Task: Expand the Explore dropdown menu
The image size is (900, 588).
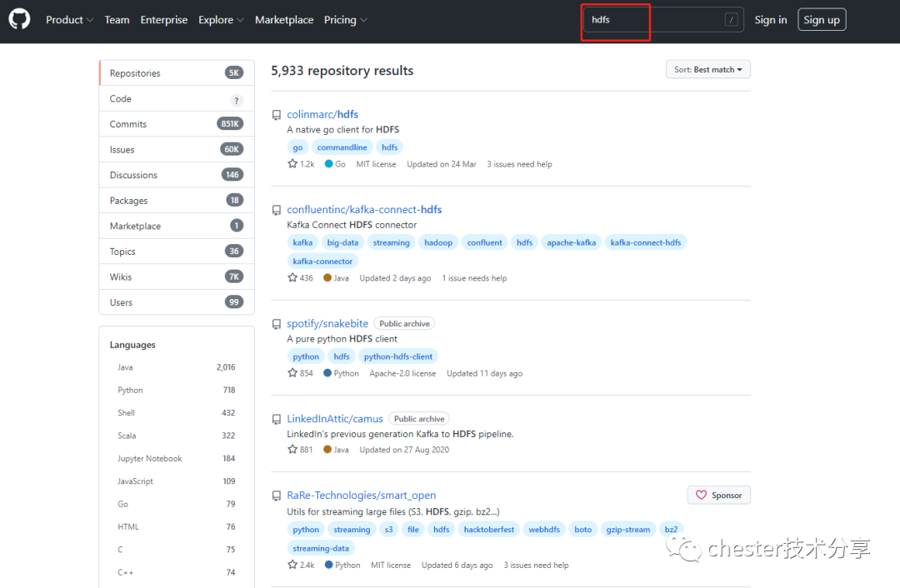Action: coord(221,19)
